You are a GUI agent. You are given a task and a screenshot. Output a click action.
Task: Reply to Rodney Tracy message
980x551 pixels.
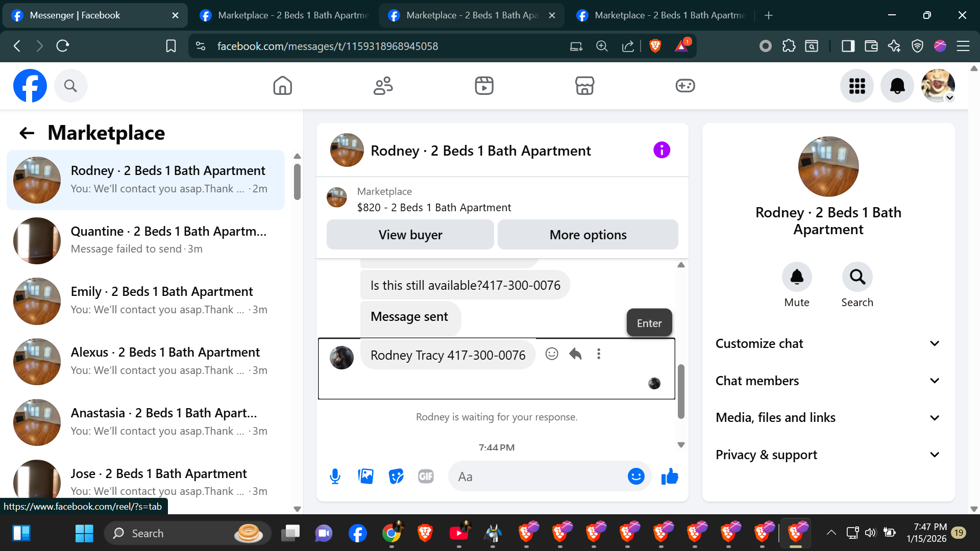pos(575,354)
